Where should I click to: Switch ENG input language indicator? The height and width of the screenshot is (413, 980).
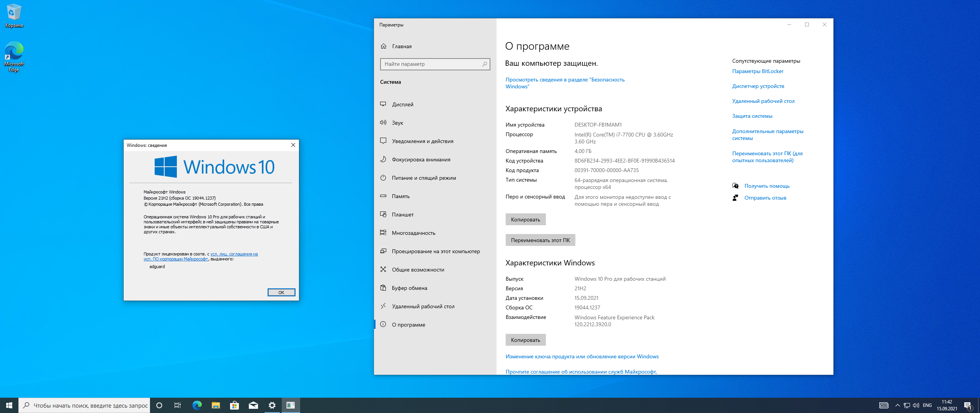pyautogui.click(x=927, y=405)
